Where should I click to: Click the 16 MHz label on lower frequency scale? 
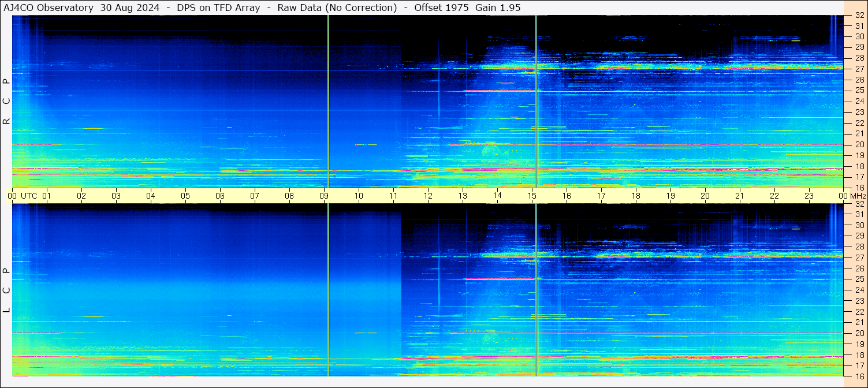pos(859,376)
